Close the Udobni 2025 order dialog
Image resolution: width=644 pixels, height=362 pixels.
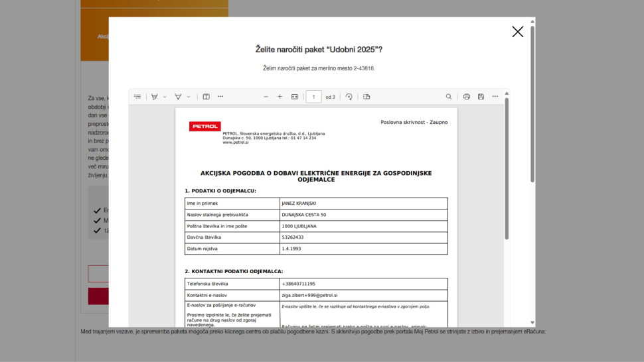coord(517,32)
